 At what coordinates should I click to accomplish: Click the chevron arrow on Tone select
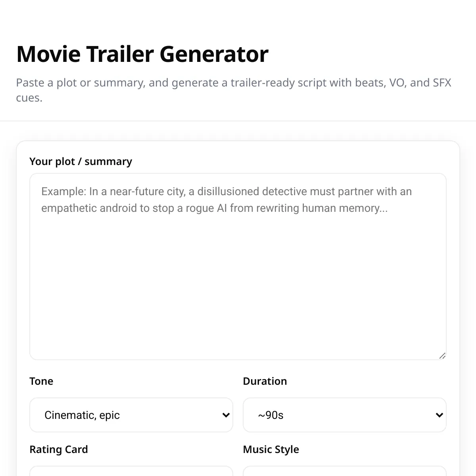[x=226, y=415]
